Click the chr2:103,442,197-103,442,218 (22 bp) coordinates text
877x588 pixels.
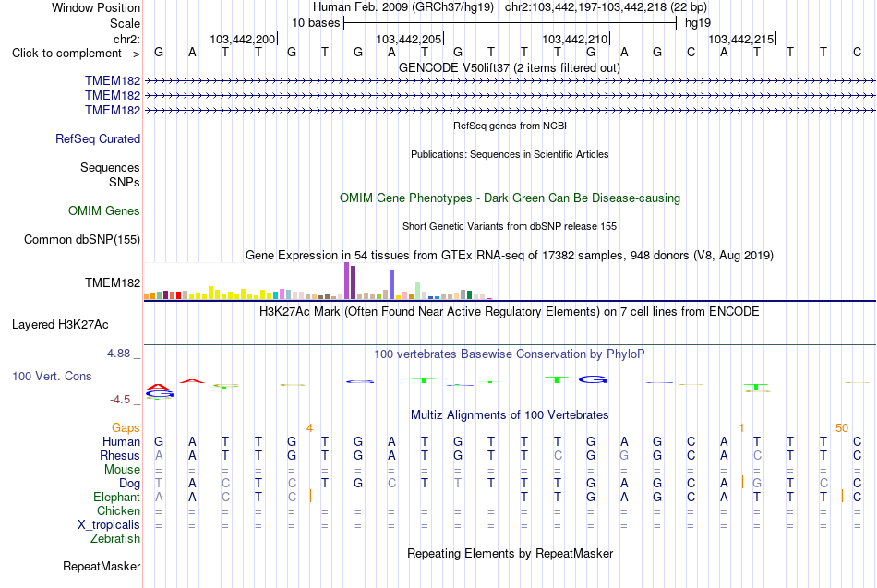[606, 7]
